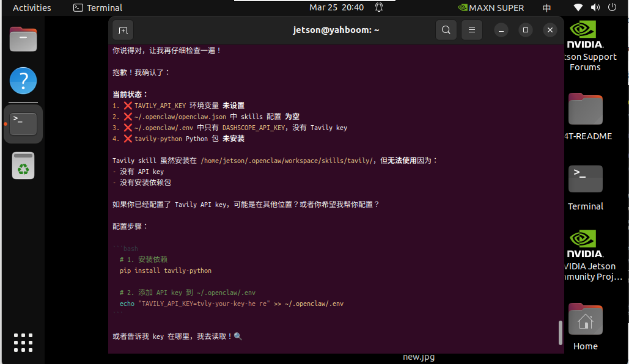
Task: Click the volume speaker icon
Action: tap(595, 7)
